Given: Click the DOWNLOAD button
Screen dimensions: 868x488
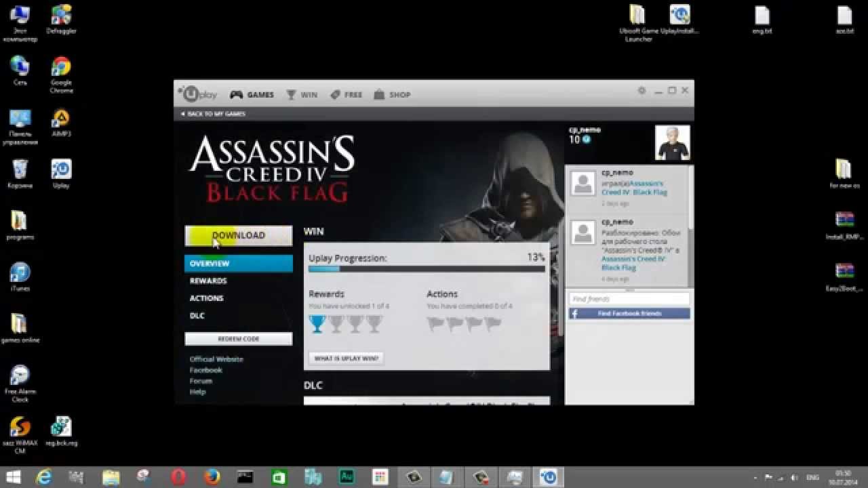Looking at the screenshot, I should tap(239, 235).
